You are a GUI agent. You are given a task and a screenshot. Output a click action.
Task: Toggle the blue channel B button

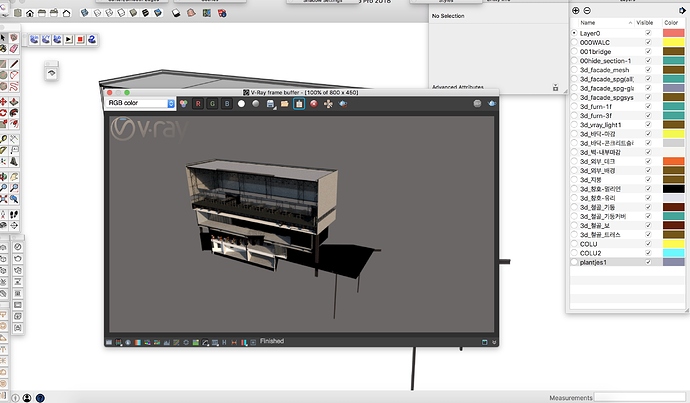pyautogui.click(x=227, y=104)
